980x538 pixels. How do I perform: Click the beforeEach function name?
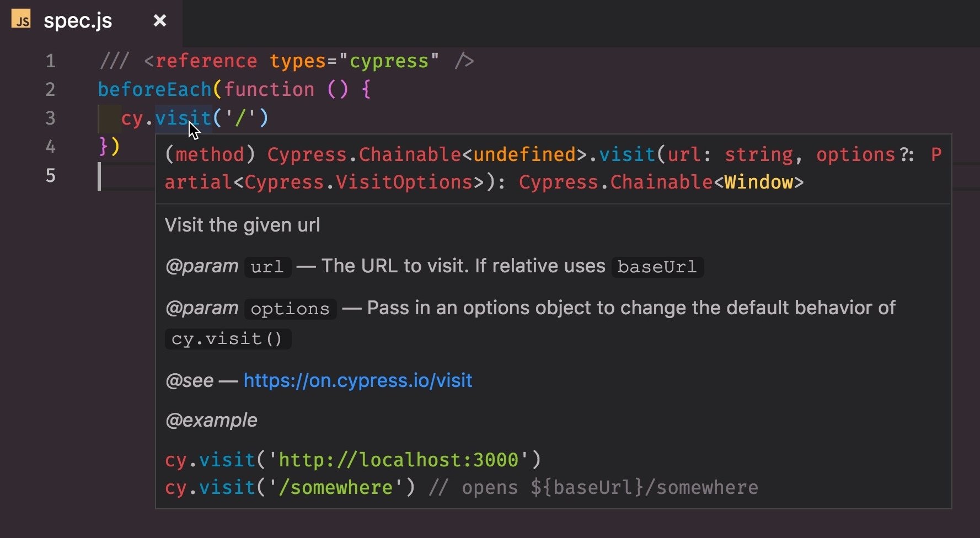coord(155,89)
